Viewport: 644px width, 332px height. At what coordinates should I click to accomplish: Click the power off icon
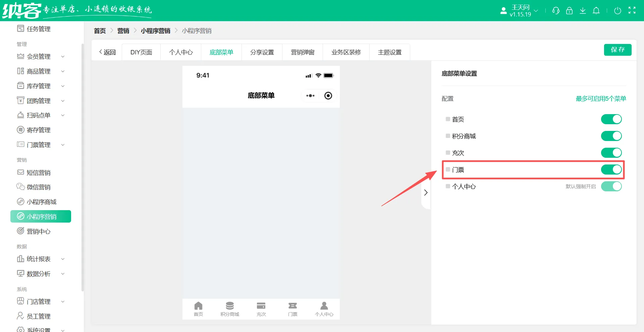(618, 10)
